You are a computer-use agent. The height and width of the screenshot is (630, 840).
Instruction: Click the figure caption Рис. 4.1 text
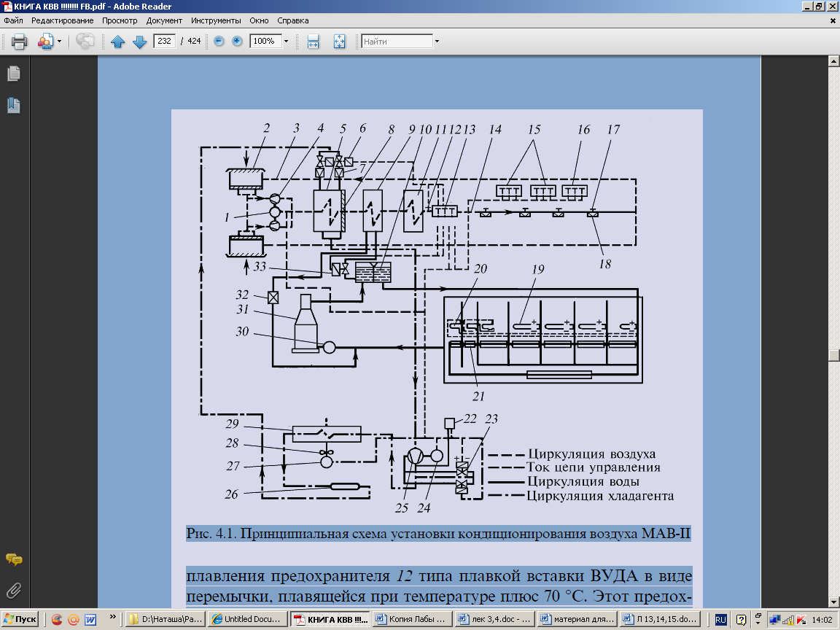(x=438, y=534)
